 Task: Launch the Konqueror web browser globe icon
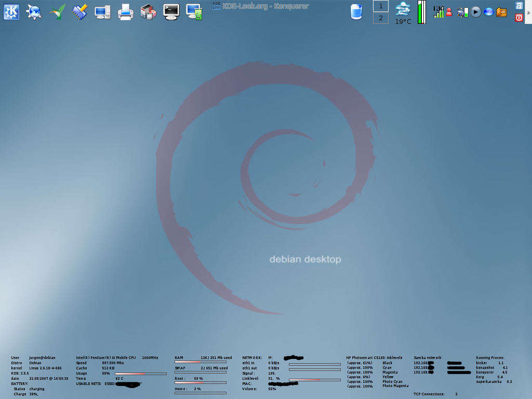point(34,12)
